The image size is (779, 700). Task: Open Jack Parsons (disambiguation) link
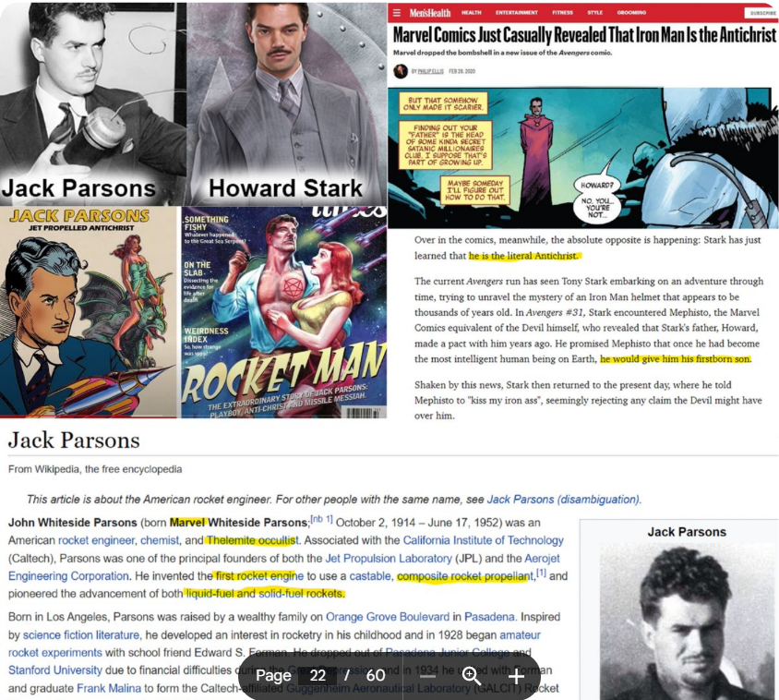tap(563, 499)
